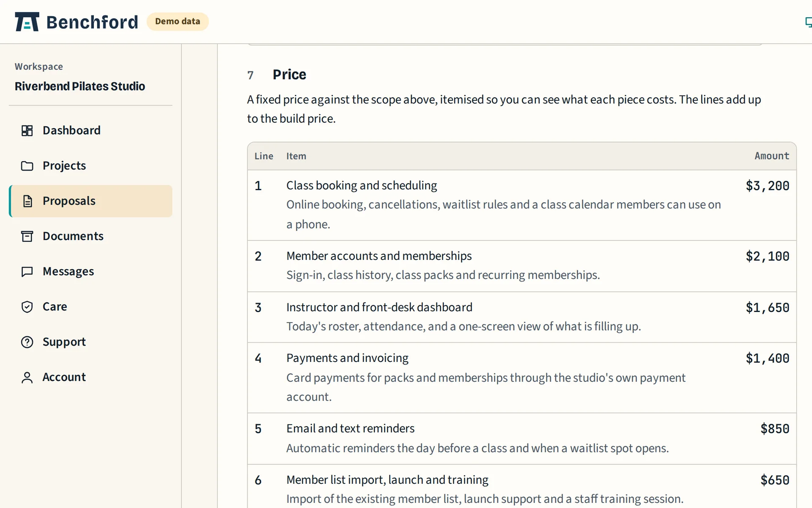Open the Dashboard grid icon

(x=27, y=130)
